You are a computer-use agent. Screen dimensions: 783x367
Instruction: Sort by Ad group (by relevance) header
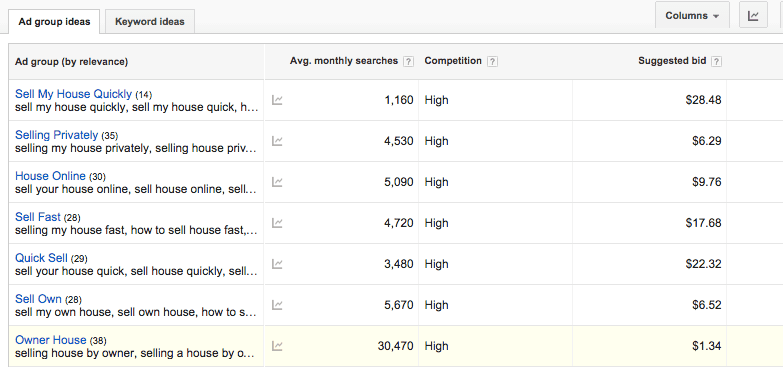(x=71, y=62)
